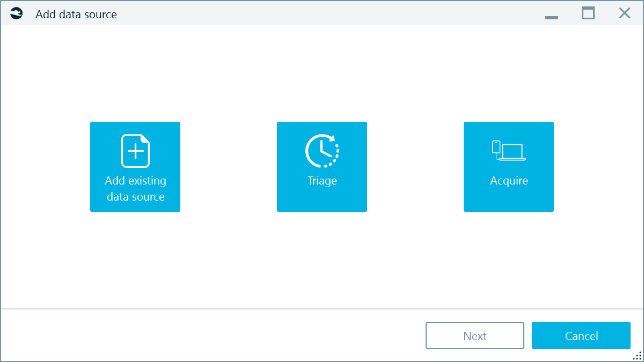Screen dimensions: 644x362
Task: Select the Add existing data source tile
Action: [135, 167]
